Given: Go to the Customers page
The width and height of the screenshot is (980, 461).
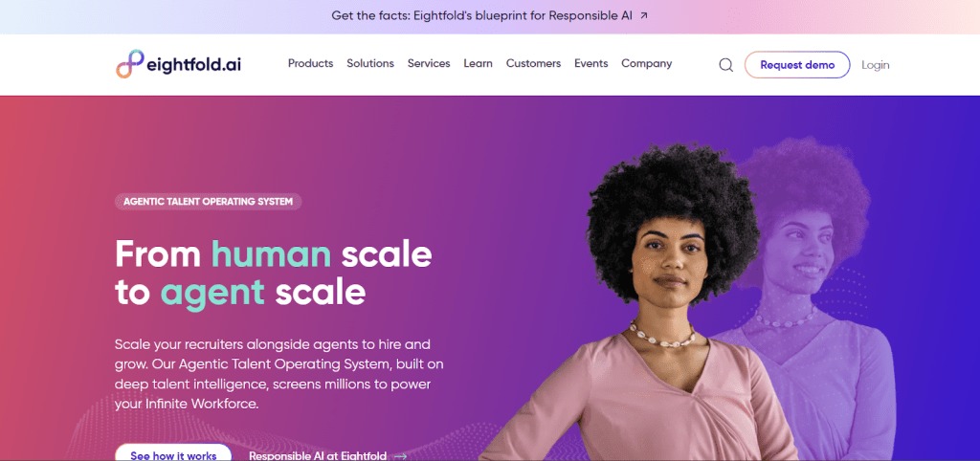Looking at the screenshot, I should point(534,64).
